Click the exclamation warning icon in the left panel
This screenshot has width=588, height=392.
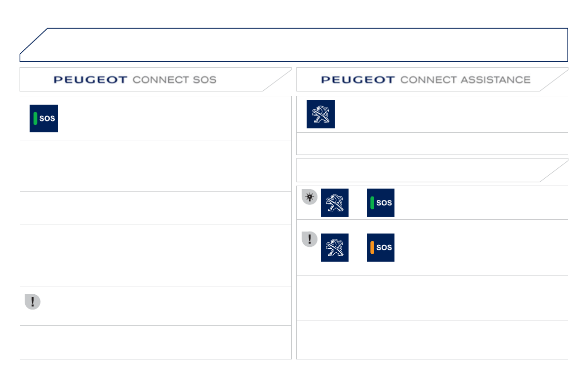pos(33,302)
